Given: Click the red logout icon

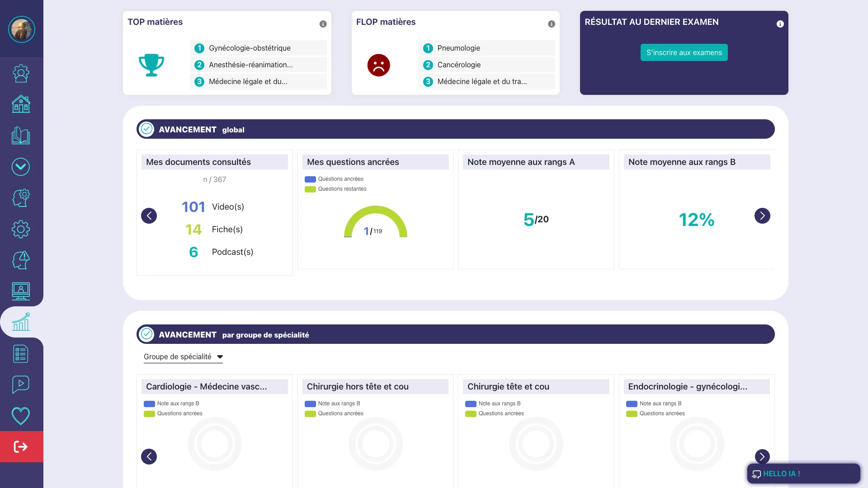Looking at the screenshot, I should tap(21, 447).
